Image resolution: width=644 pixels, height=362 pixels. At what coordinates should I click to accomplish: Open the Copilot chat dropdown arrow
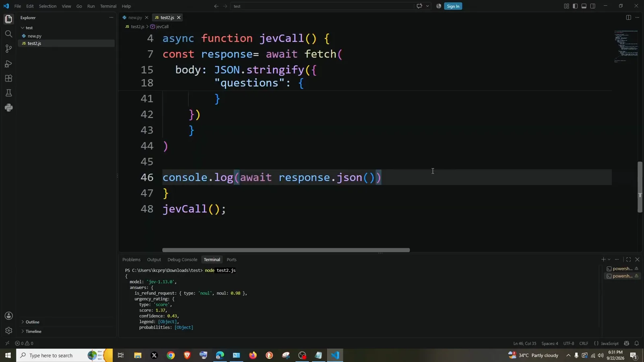pyautogui.click(x=427, y=6)
